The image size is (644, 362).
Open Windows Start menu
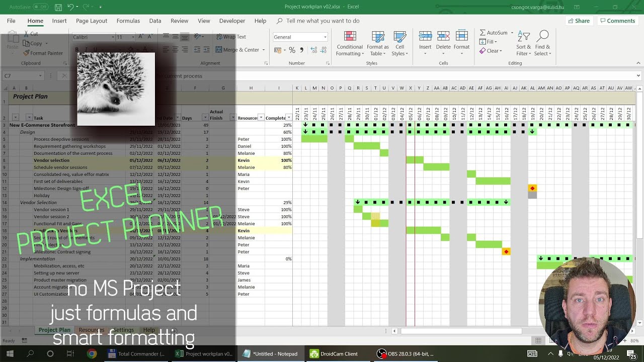tap(10, 353)
